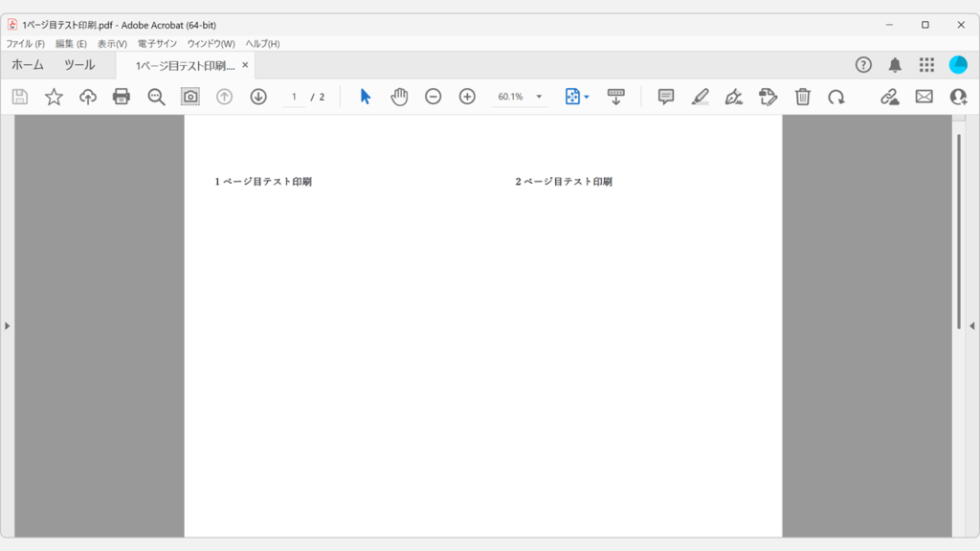Close the 1ページ目テスト印刷 document tab
Viewport: 980px width, 551px height.
[x=245, y=65]
